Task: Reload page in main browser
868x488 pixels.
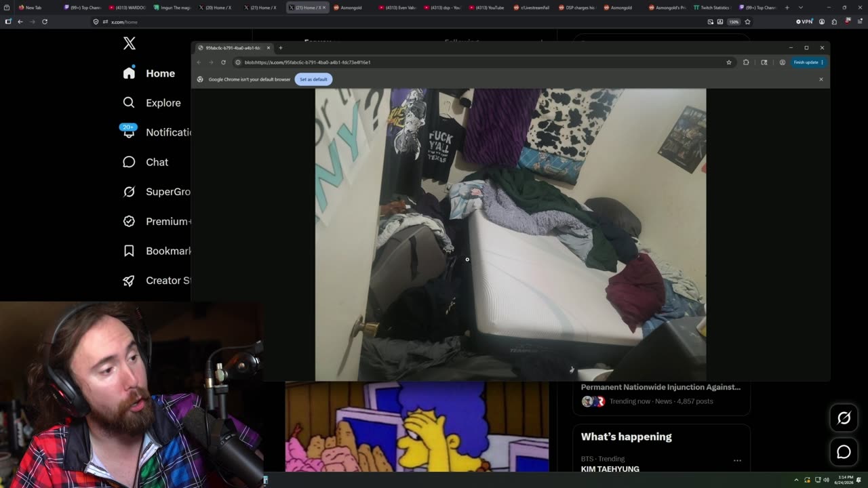Action: (x=45, y=22)
